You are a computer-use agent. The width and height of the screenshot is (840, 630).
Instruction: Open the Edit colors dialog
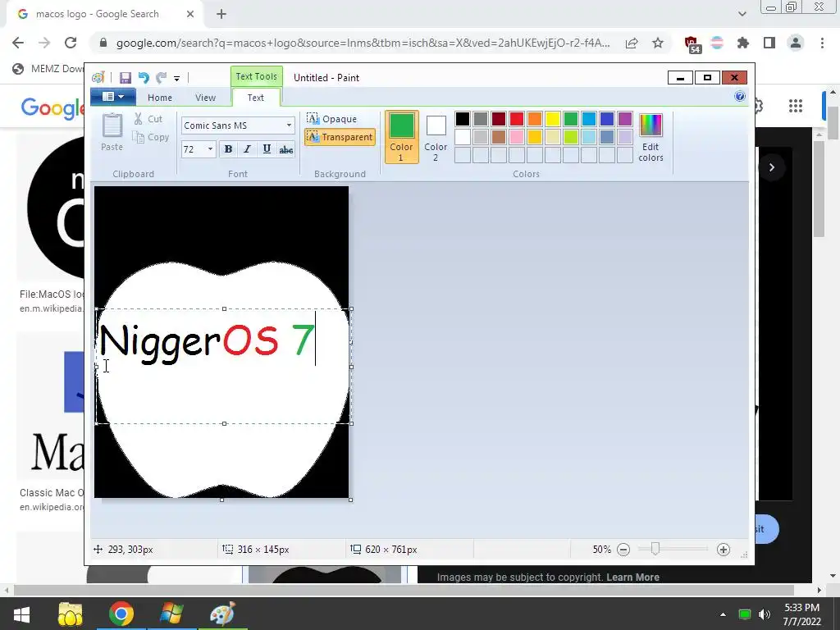pos(651,137)
